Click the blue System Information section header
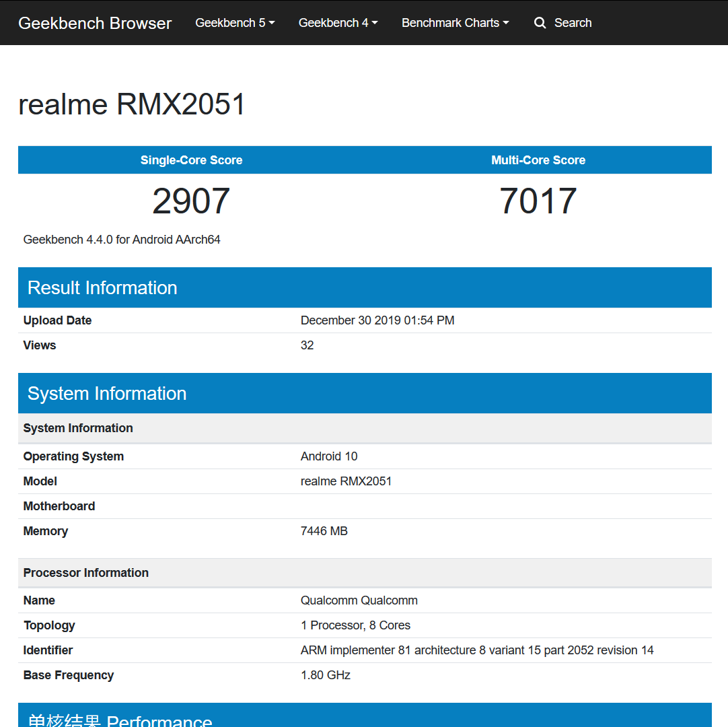The height and width of the screenshot is (727, 728). coord(365,393)
